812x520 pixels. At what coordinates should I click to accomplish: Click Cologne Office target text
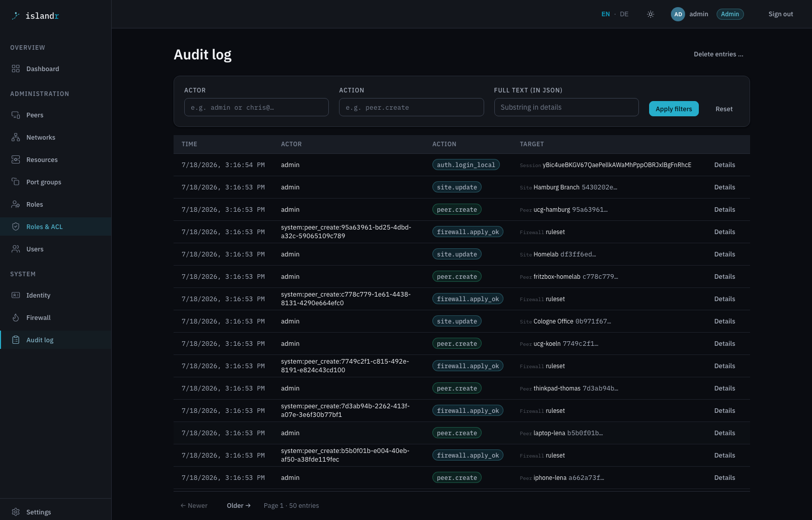click(x=553, y=321)
